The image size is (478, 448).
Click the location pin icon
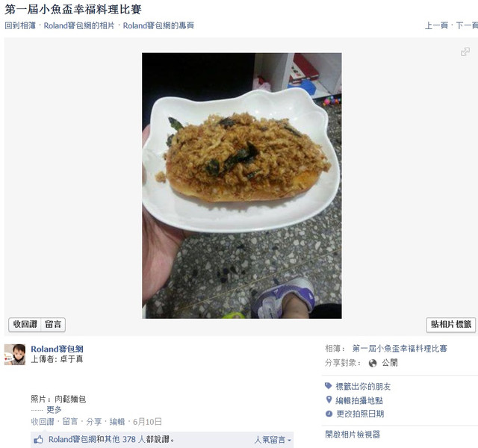point(329,399)
